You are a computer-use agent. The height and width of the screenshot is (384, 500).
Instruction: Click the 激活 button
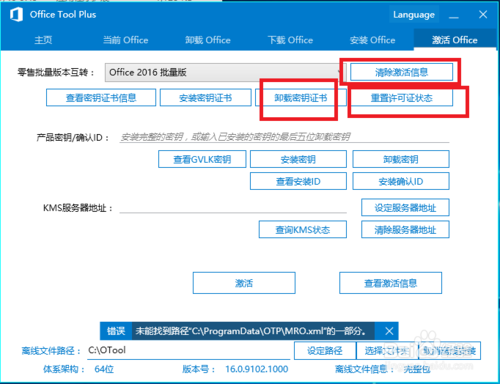click(x=244, y=283)
